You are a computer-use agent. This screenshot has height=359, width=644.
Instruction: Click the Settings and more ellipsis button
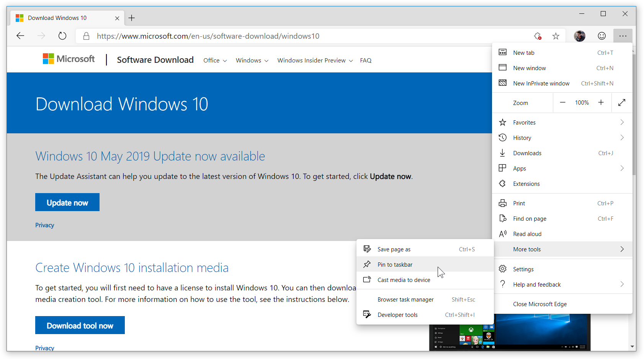click(623, 36)
